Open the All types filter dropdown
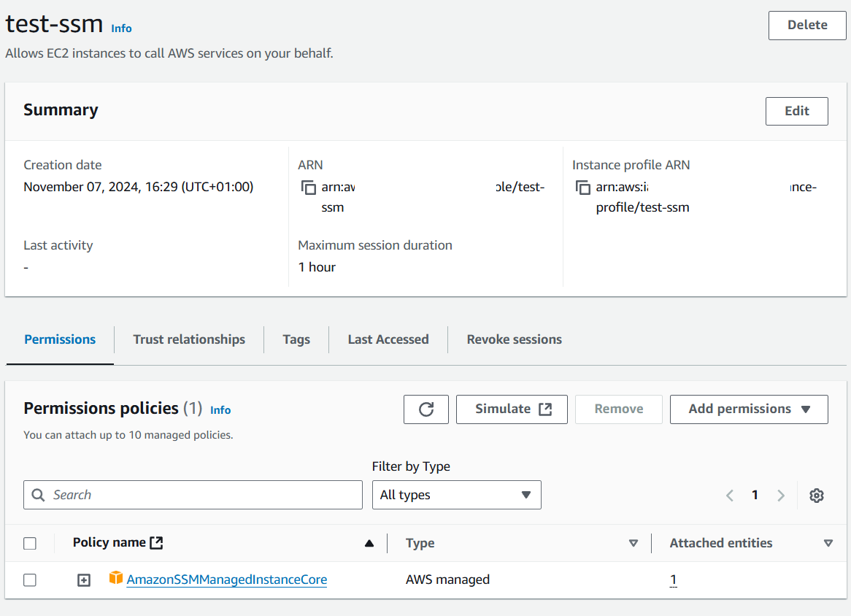 pos(456,495)
